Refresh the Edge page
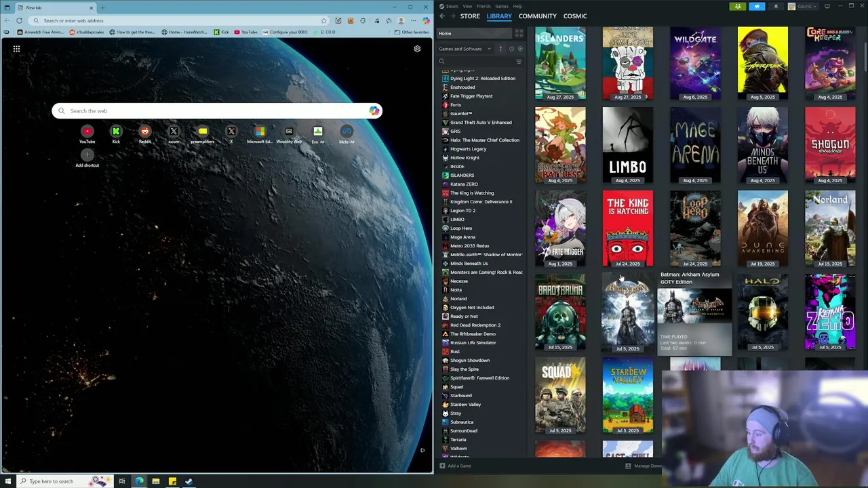The width and height of the screenshot is (868, 488). tap(19, 20)
